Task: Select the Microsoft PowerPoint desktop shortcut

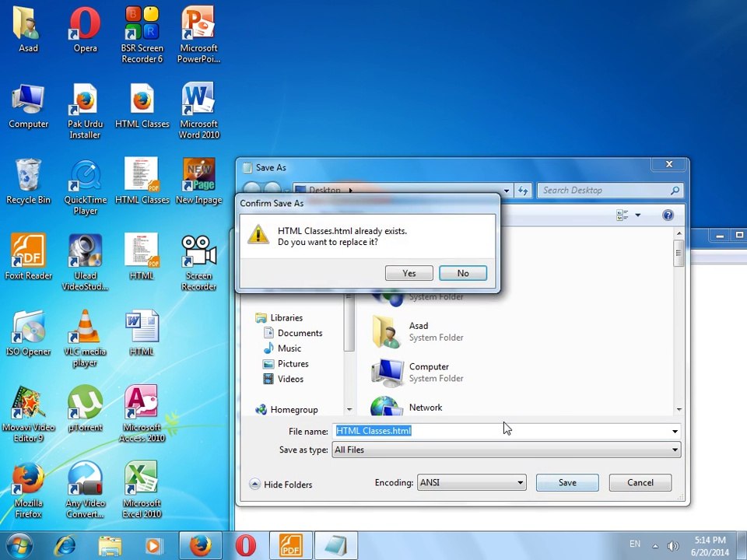Action: pos(198,35)
